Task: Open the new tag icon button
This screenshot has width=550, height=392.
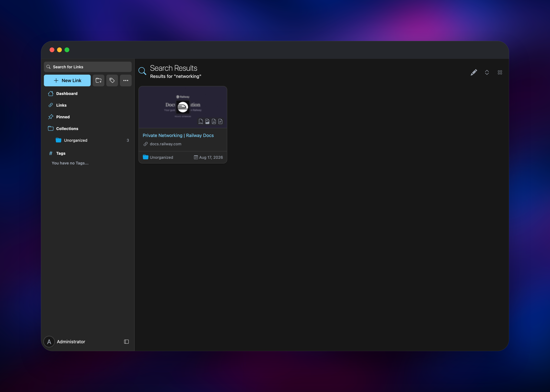Action: (112, 80)
